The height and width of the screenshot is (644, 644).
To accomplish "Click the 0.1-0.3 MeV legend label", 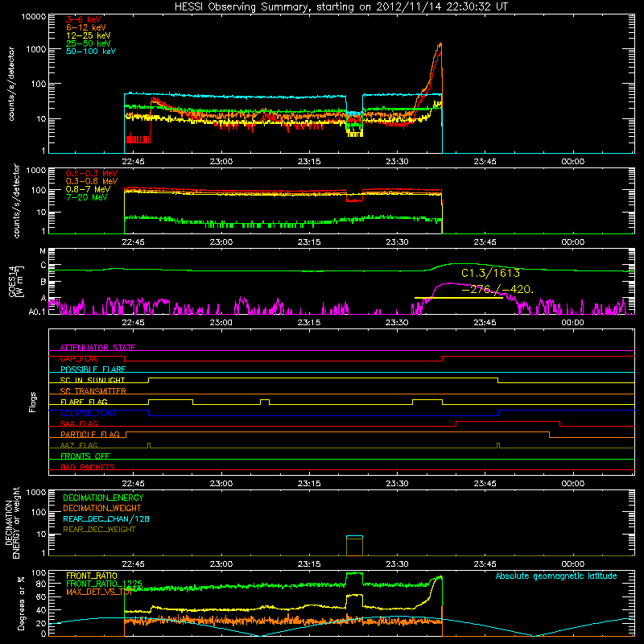I will point(92,173).
